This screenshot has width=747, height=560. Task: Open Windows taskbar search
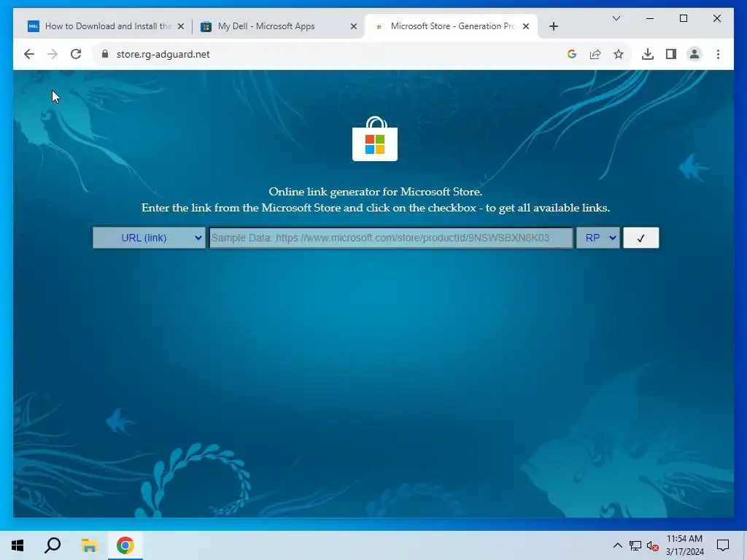click(53, 545)
